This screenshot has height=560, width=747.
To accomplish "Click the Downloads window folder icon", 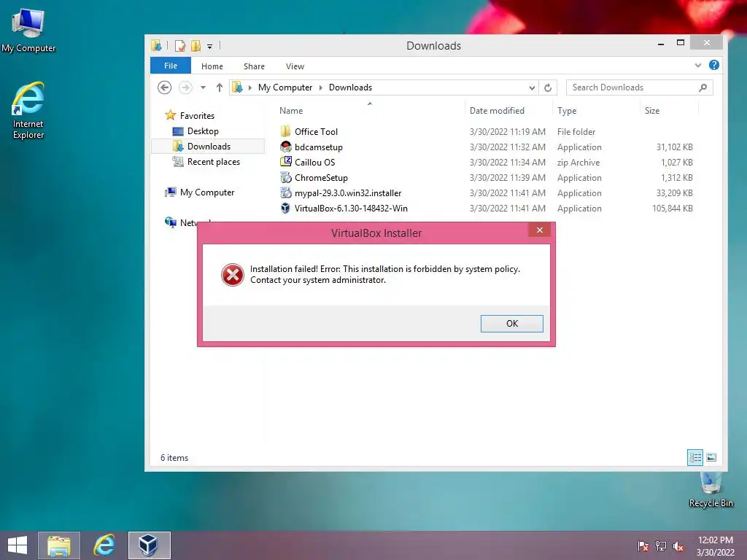I will tap(156, 46).
